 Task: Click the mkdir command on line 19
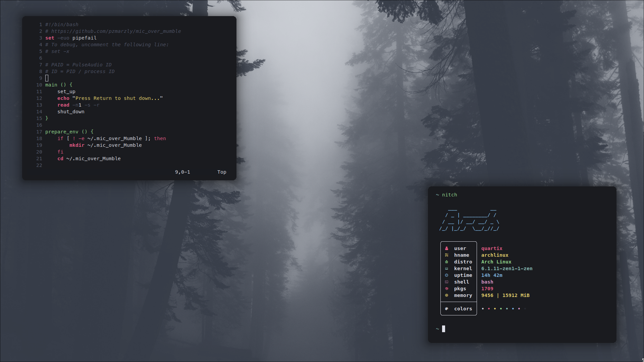[77, 145]
